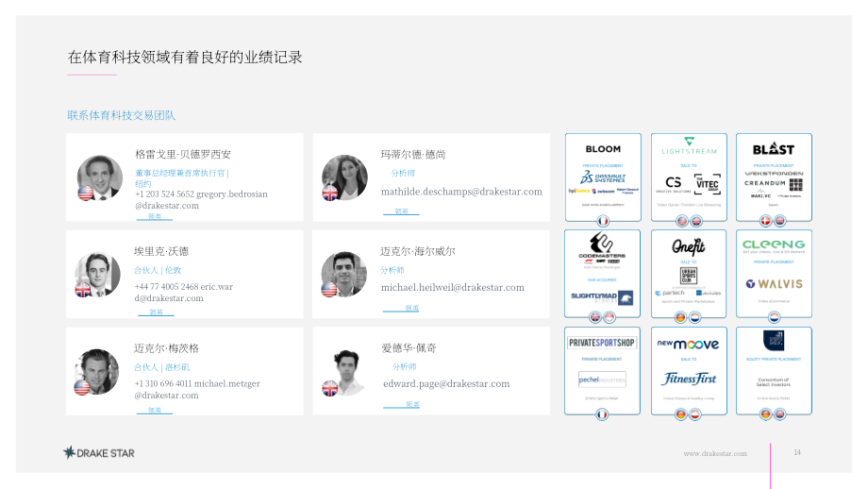Select the slide title 在体育科技领域有着良好的业绩记录
The image size is (868, 489).
coord(185,57)
